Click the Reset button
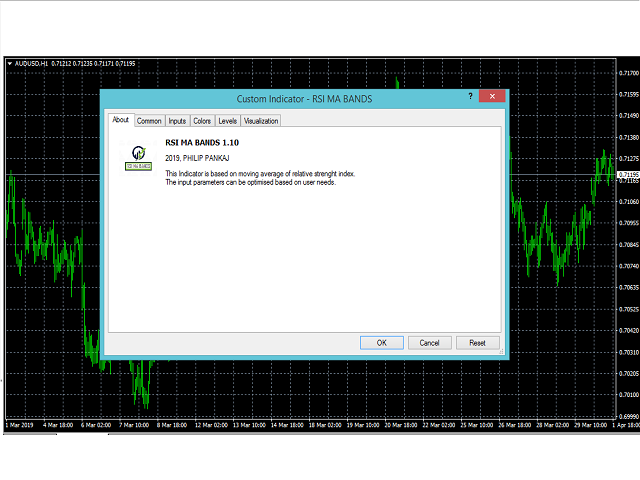The image size is (640, 480). tap(477, 342)
